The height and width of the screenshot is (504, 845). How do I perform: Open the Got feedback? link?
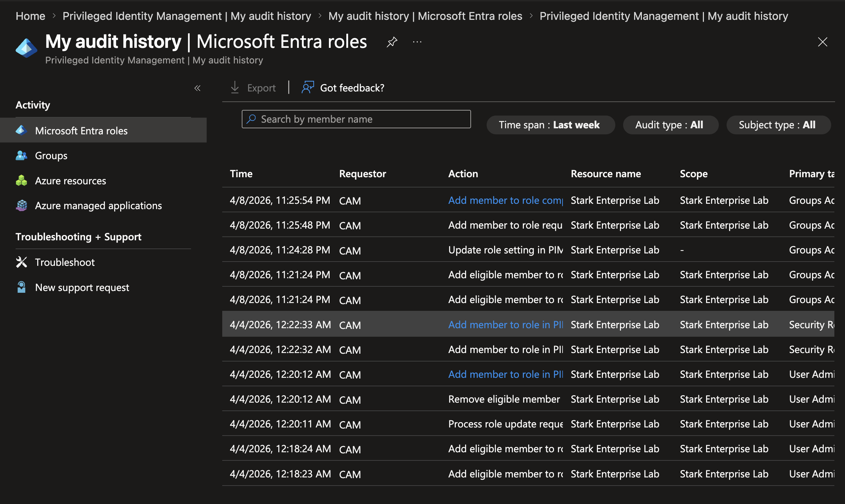[x=352, y=88]
